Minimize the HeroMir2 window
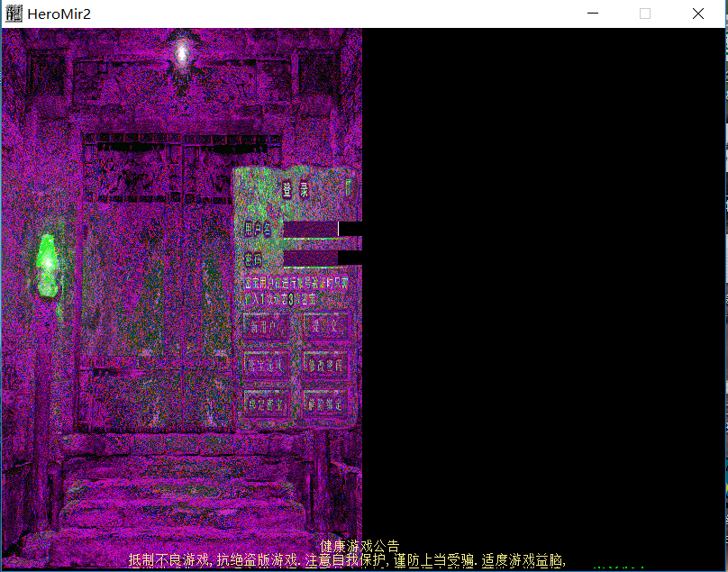Viewport: 728px width, 572px height. click(x=592, y=14)
